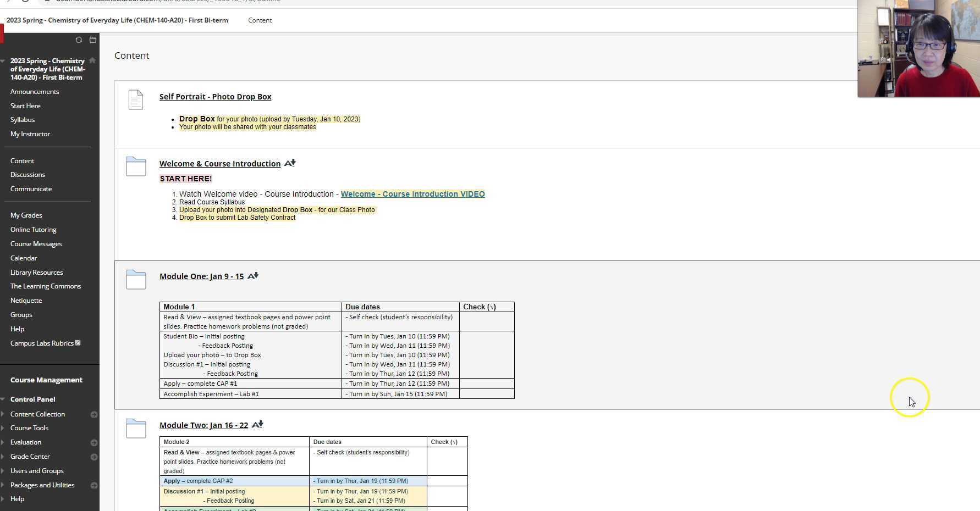Screen dimensions: 980x511
Task: Click the folder icon for Module One
Action: click(x=136, y=280)
